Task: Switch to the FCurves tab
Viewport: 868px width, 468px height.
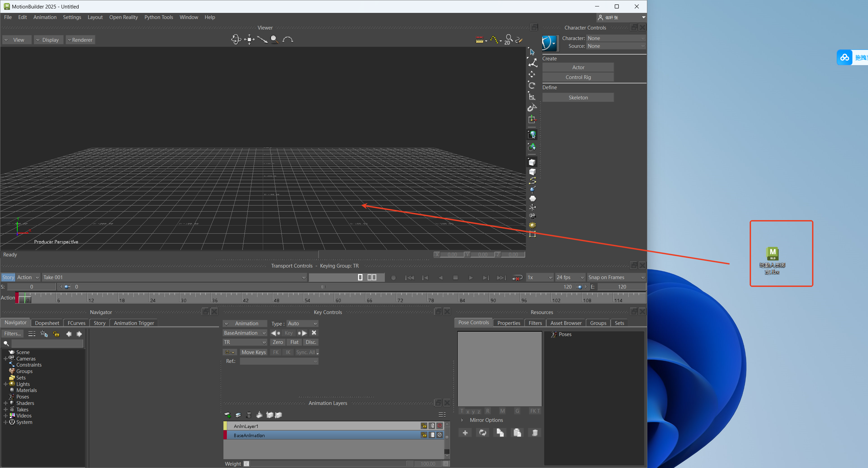Action: [76, 323]
